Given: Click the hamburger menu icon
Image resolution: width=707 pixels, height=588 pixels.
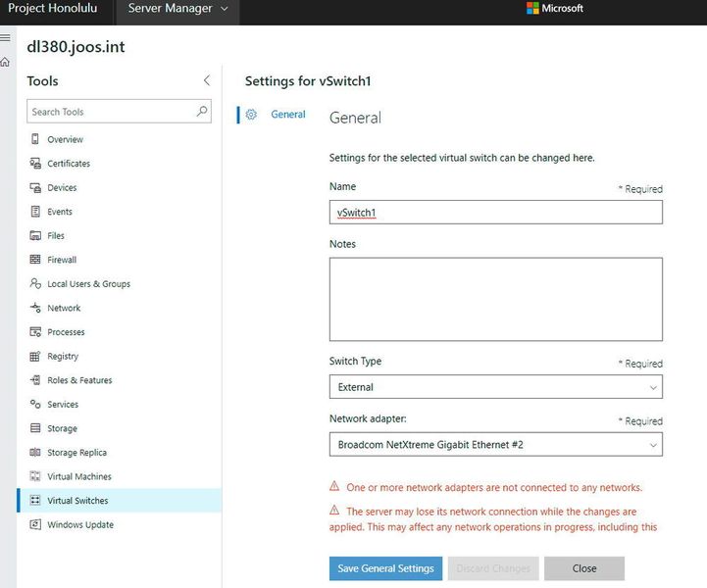Looking at the screenshot, I should [5, 38].
